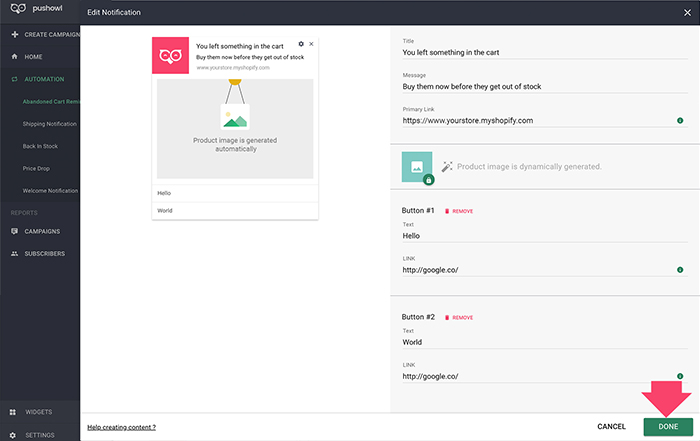Click the product image placeholder in preview

[x=235, y=129]
